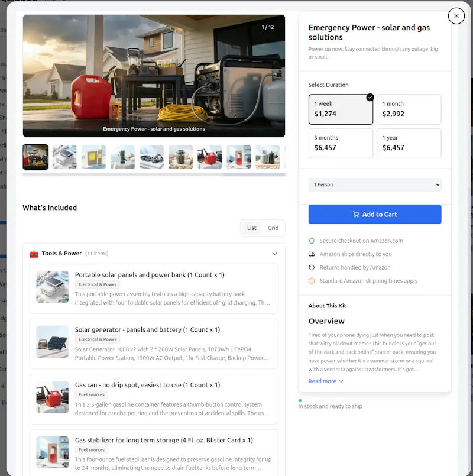Select seventh thumbnail showing red gas can
This screenshot has width=473, height=476.
coord(209,157)
